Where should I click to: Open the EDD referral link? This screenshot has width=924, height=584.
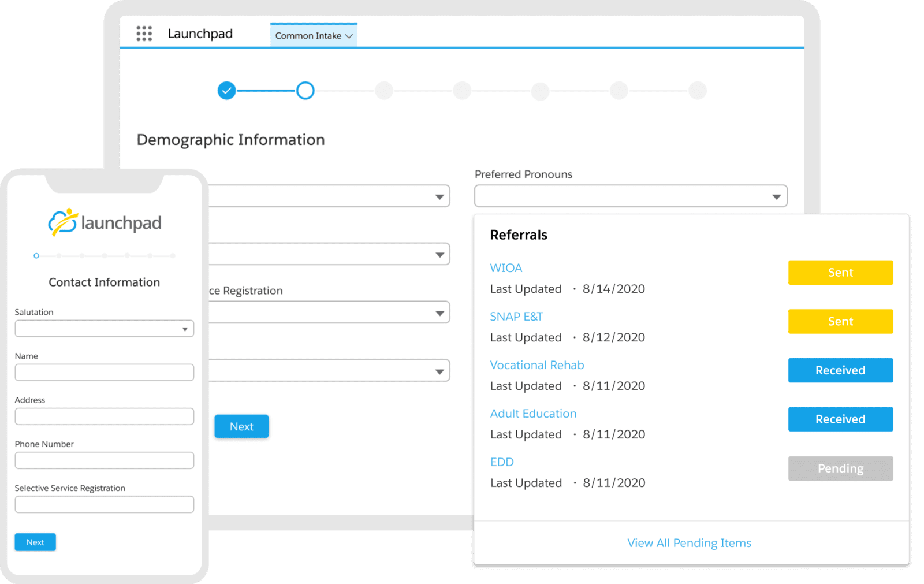502,462
